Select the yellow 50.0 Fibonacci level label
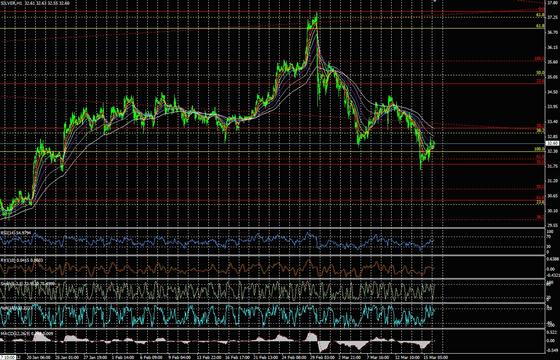 pyautogui.click(x=540, y=72)
